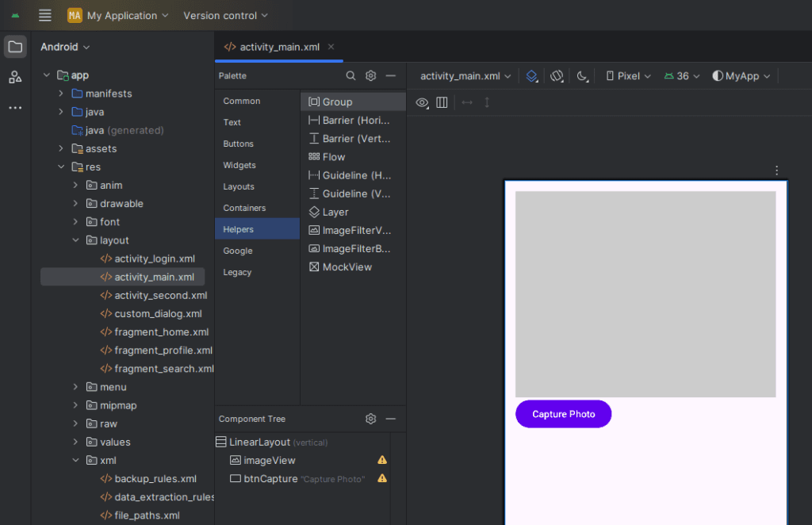Expand the drawable folder
812x525 pixels.
point(75,204)
